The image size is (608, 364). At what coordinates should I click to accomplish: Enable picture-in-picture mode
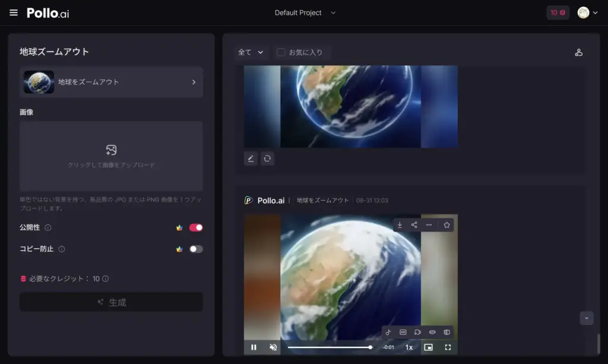point(429,347)
